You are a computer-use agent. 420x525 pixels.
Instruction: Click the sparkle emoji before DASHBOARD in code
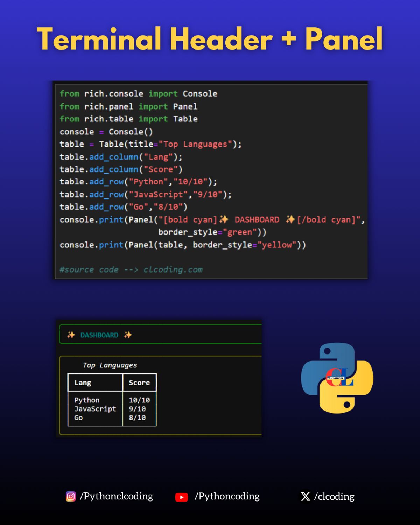(224, 219)
